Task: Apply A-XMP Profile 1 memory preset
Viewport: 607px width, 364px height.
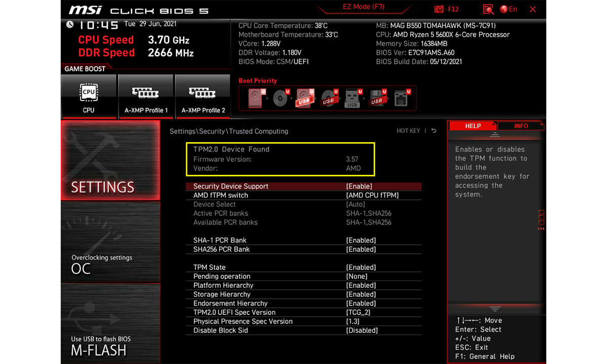Action: click(x=146, y=96)
